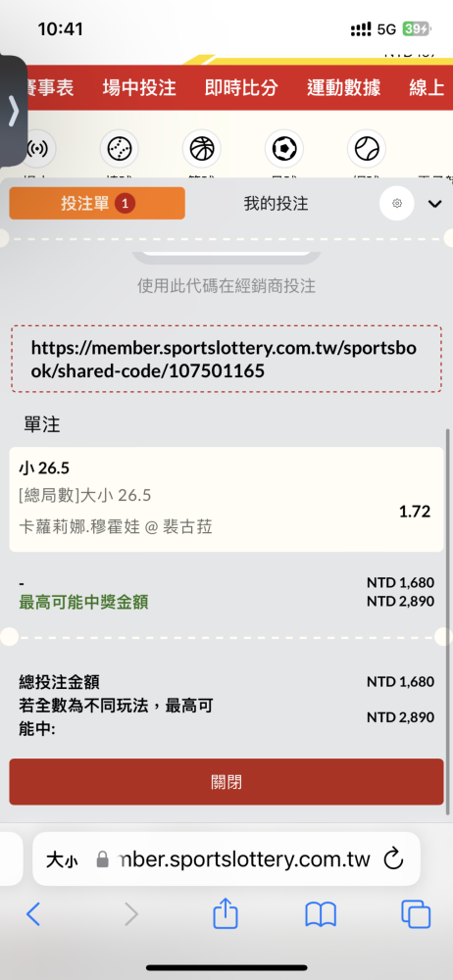
Task: Expand the side panel arrow handle
Action: coord(13,112)
